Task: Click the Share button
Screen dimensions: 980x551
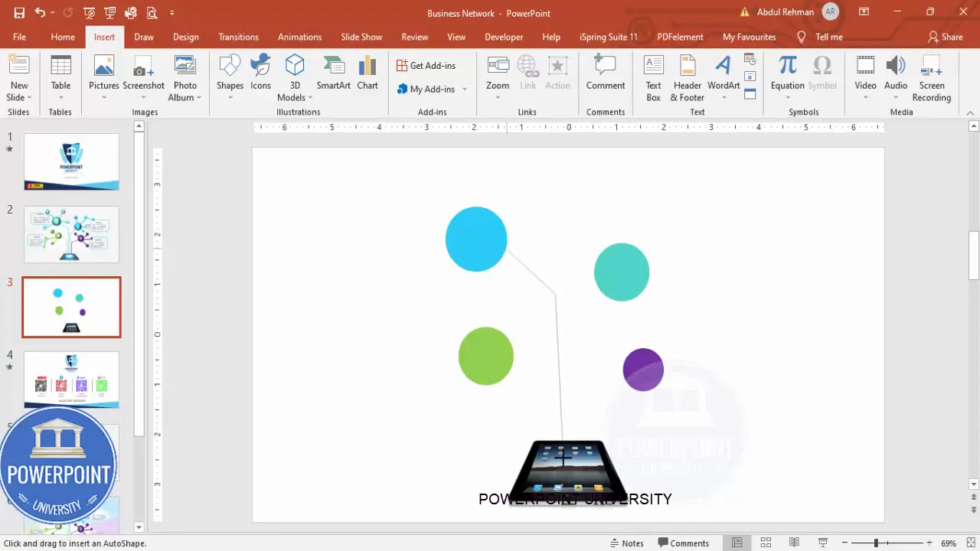Action: (x=946, y=37)
